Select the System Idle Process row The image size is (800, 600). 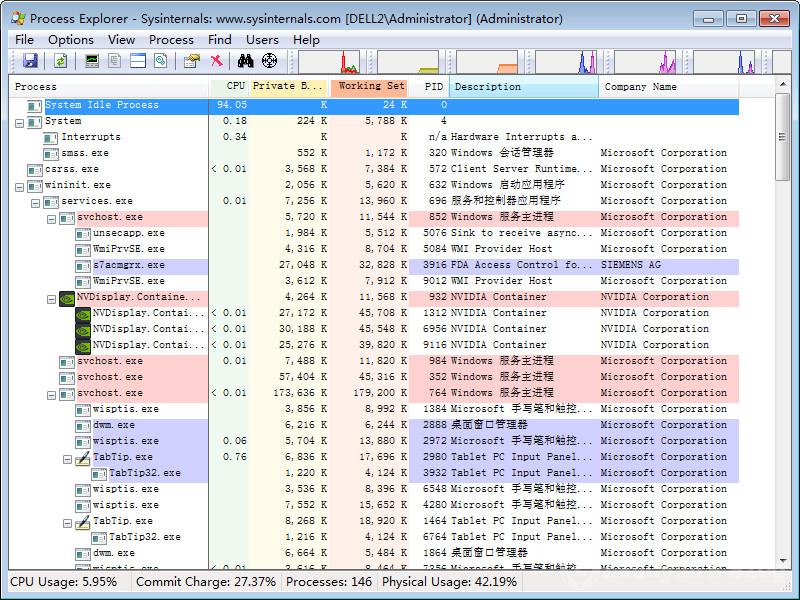pyautogui.click(x=374, y=106)
